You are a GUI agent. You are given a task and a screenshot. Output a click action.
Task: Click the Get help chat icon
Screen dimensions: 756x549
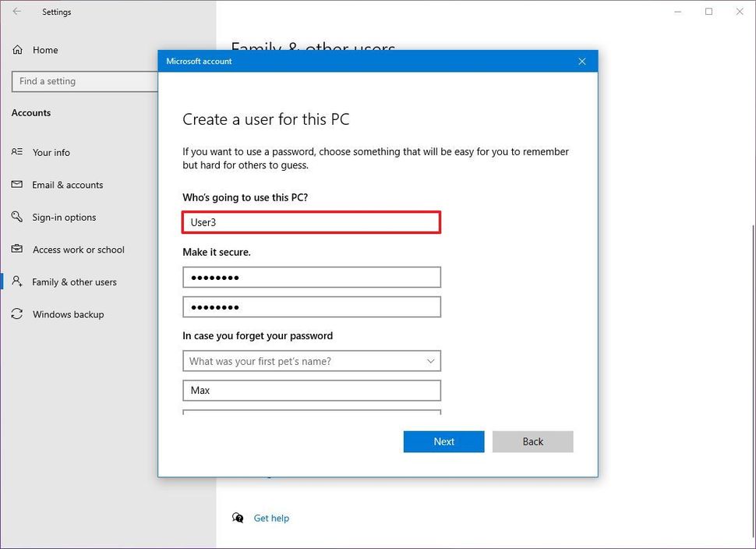coord(238,518)
